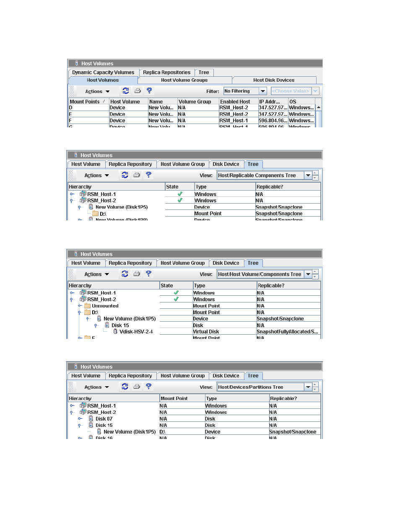Viewport: 400px width, 532px height.
Task: Open the No Filtering filter dropdown
Action: click(x=263, y=91)
